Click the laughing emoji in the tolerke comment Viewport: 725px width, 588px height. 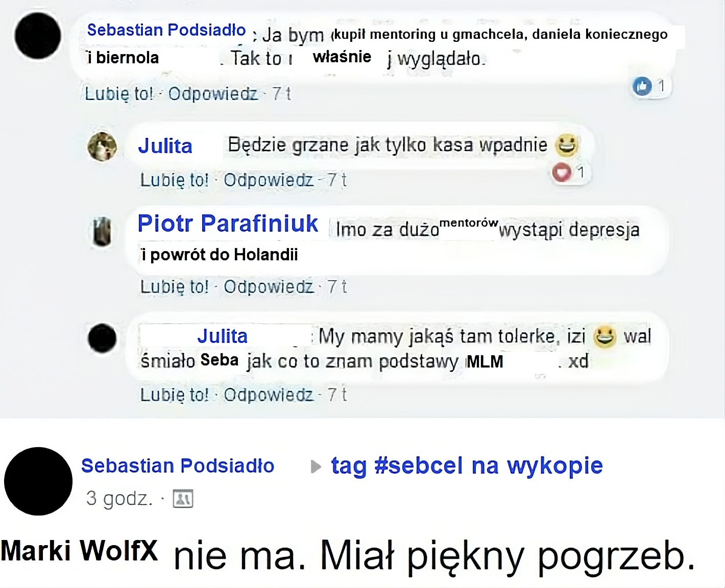(605, 337)
